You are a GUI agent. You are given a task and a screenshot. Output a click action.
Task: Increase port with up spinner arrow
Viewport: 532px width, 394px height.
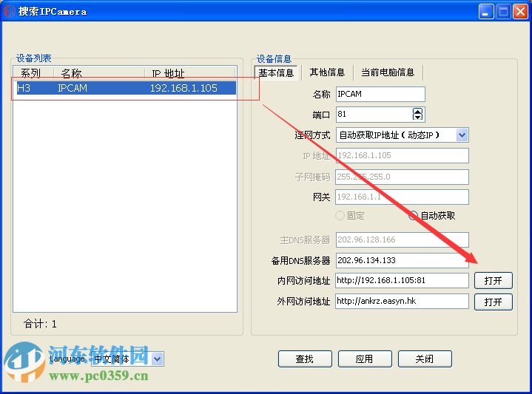[417, 111]
